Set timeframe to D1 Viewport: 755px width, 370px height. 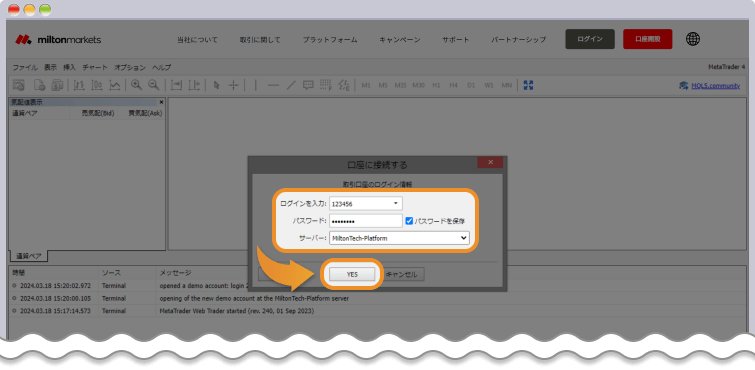[x=471, y=85]
